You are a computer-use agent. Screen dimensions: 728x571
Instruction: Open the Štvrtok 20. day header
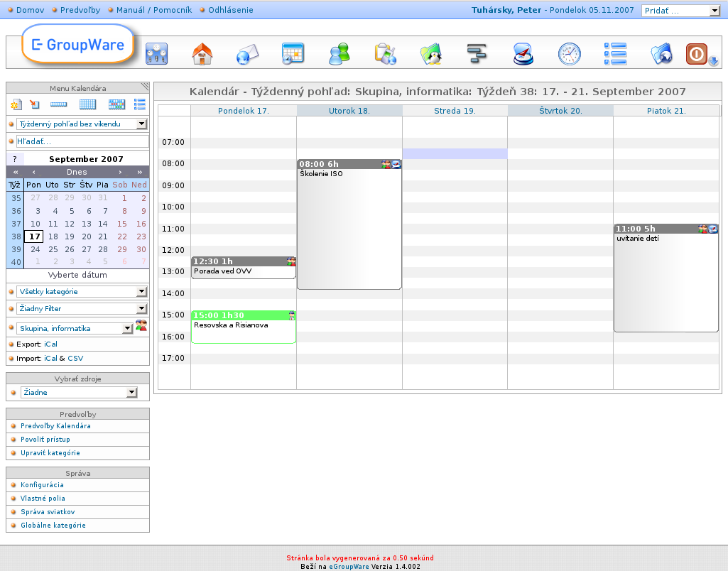[x=560, y=111]
